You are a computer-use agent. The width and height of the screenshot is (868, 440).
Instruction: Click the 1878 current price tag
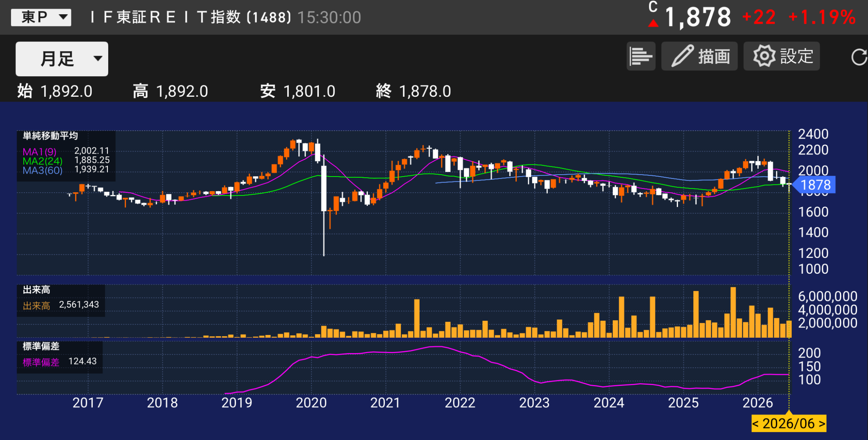pos(815,185)
